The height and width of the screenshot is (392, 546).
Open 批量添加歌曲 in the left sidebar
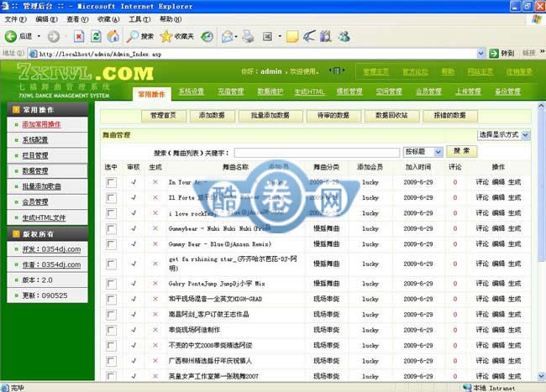point(42,186)
